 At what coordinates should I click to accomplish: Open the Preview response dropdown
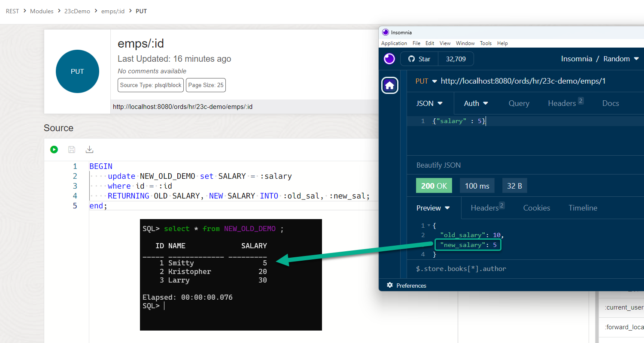tap(433, 208)
